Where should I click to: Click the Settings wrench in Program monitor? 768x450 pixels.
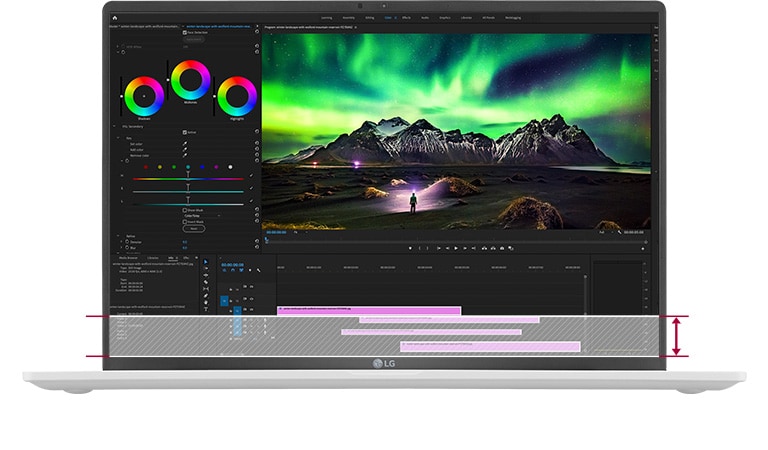619,231
